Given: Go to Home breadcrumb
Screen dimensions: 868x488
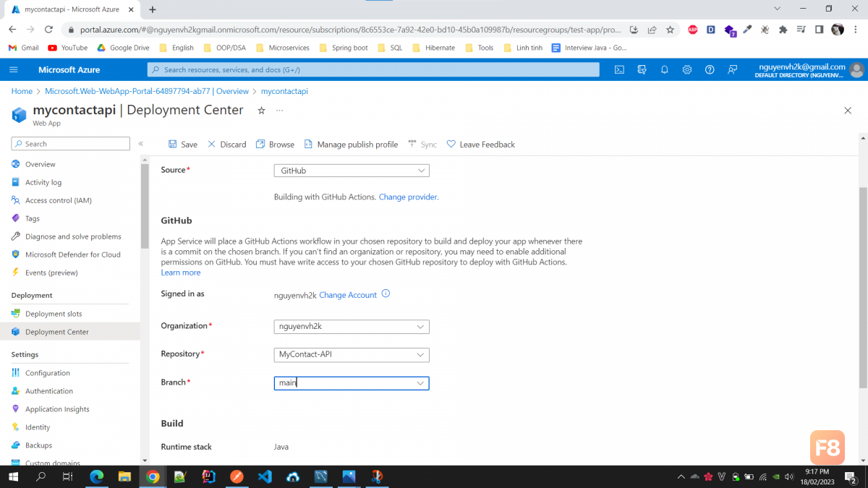Looking at the screenshot, I should 22,91.
